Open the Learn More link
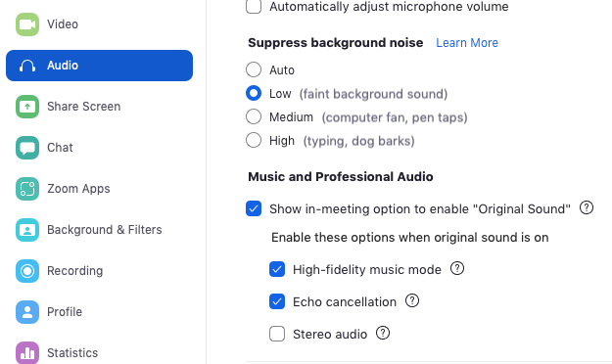612x364 pixels. (467, 42)
